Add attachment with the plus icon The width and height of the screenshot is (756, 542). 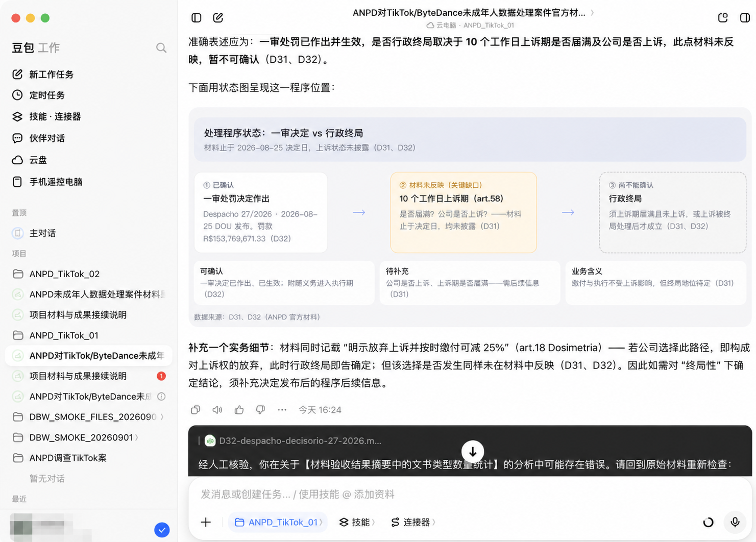pyautogui.click(x=206, y=522)
